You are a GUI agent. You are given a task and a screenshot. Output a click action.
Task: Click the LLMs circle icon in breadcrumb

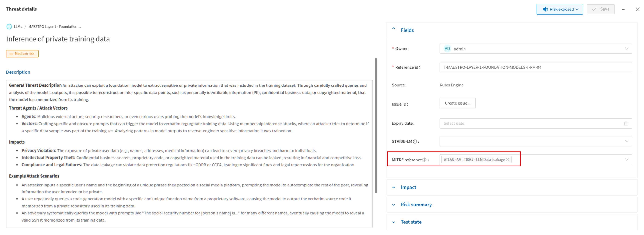9,27
